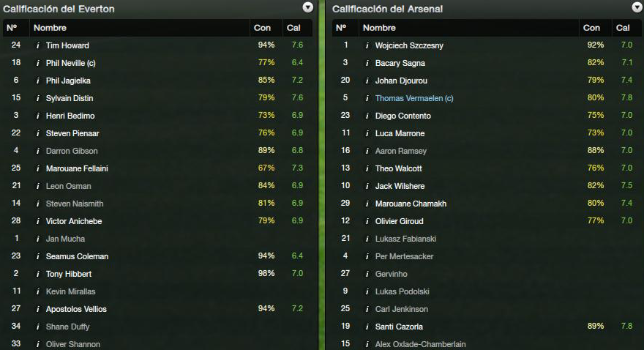Select Alex Oxlade-Chamberlain player name
The image size is (644, 350).
(420, 344)
